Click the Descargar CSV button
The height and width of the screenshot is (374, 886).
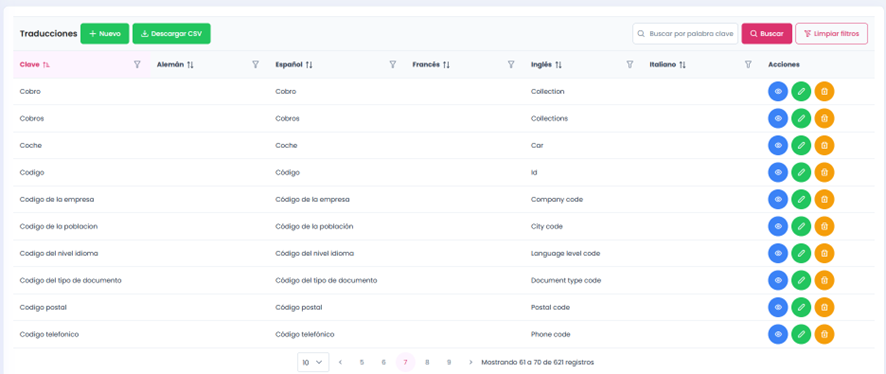coord(171,33)
